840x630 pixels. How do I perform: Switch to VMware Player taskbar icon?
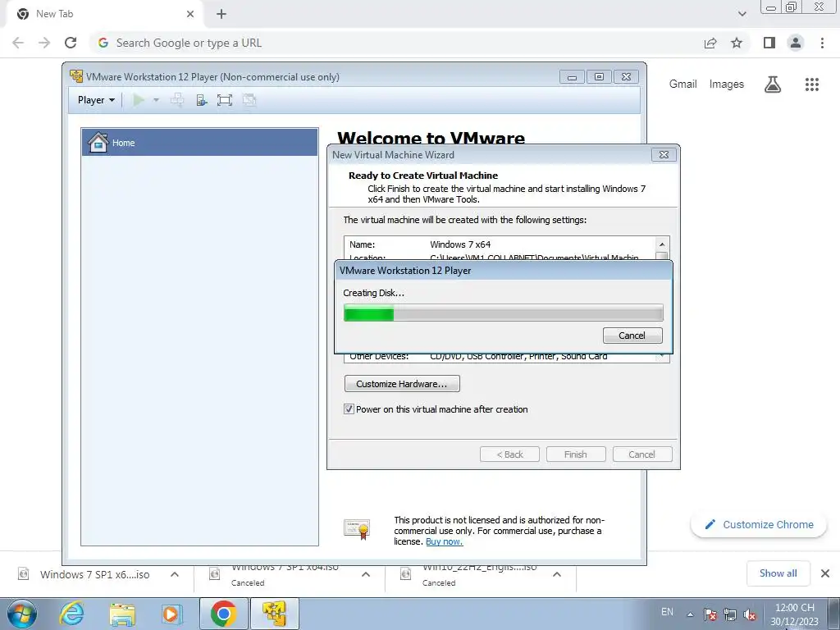tap(274, 614)
